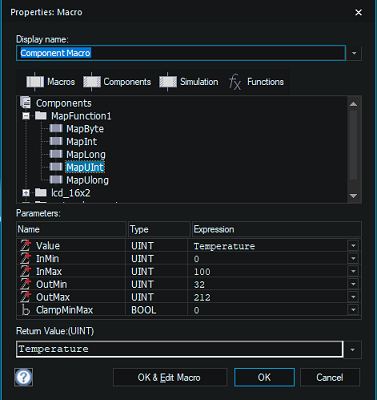This screenshot has width=377, height=400.
Task: Collapse the MapFunction1 tree node
Action: point(26,116)
